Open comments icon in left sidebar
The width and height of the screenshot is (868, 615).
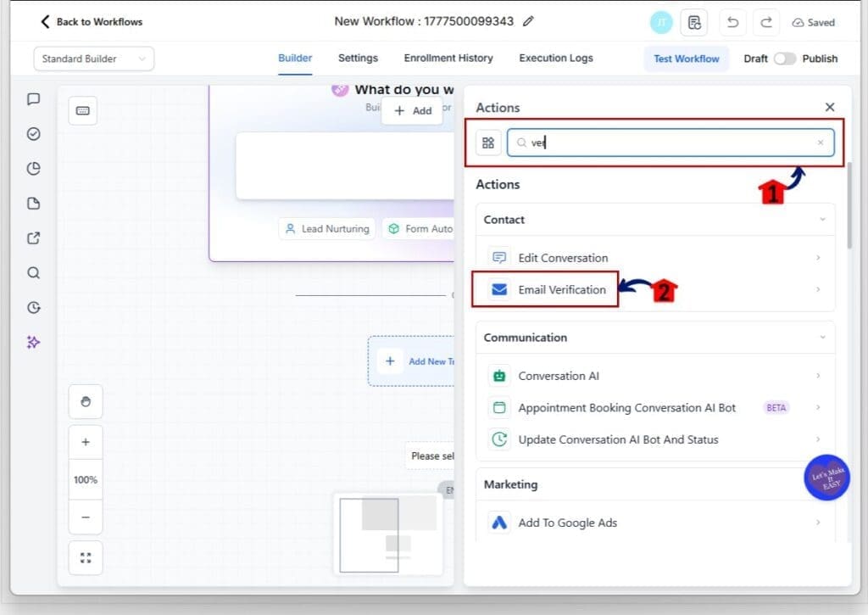34,99
